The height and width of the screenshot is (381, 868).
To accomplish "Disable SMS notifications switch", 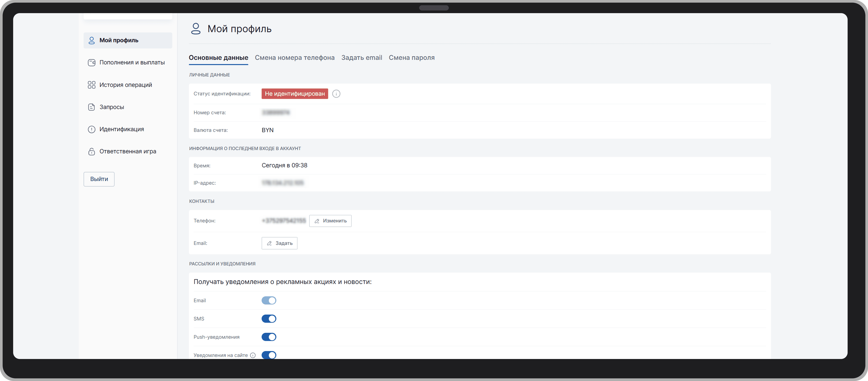I will (269, 319).
